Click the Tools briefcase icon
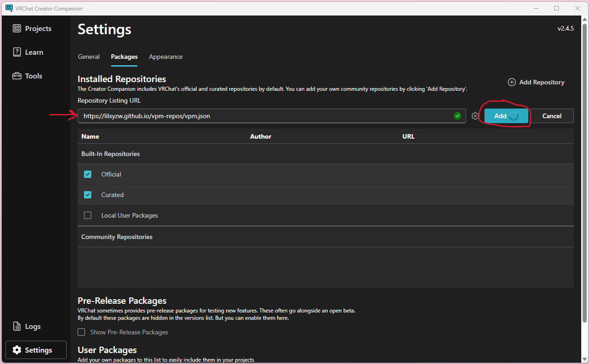Image resolution: width=589 pixels, height=364 pixels. point(17,76)
